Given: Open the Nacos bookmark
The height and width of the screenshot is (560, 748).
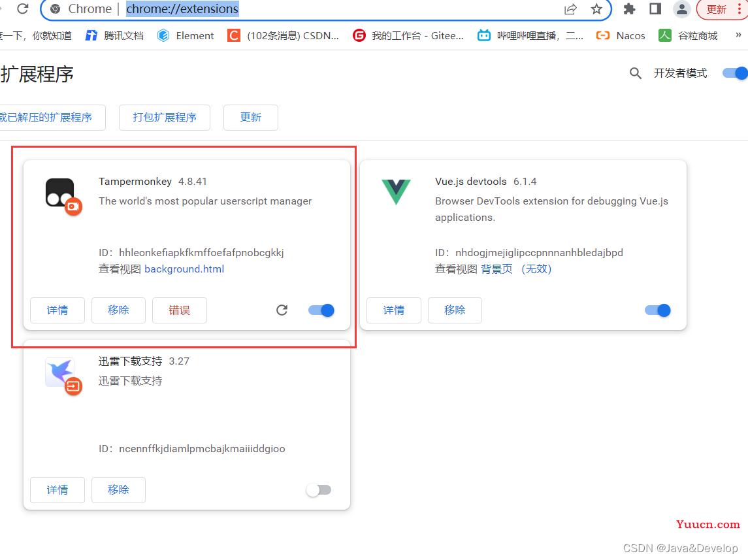Looking at the screenshot, I should (621, 36).
